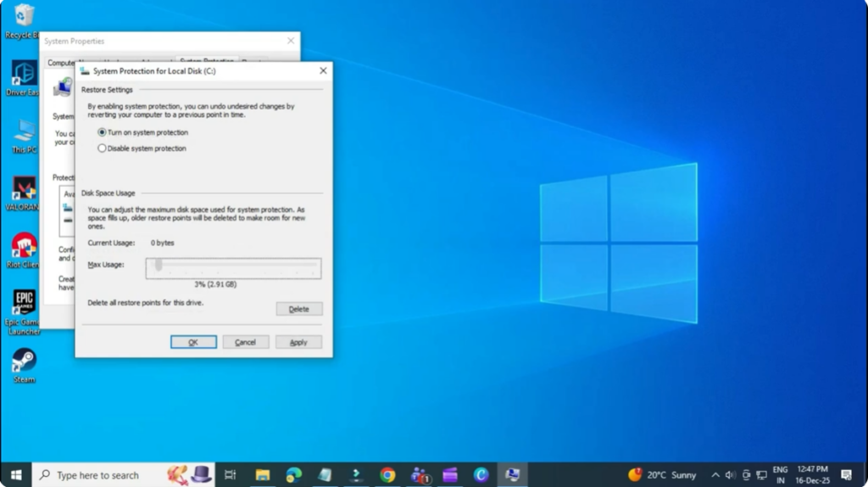Open the taskbar icon between notepad and Chrome
The image size is (868, 487).
(356, 475)
